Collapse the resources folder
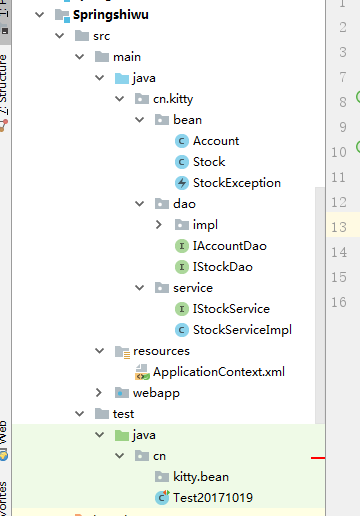This screenshot has height=516, width=360. (100, 351)
